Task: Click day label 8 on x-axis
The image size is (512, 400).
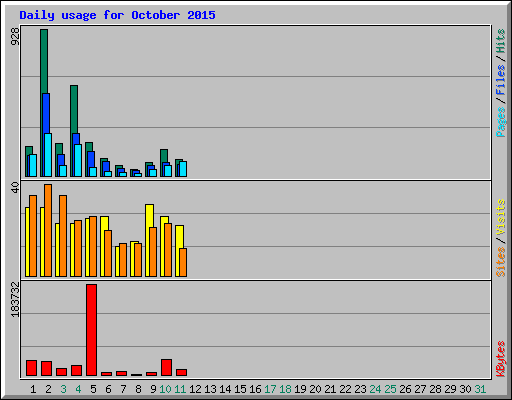Action: [138, 389]
